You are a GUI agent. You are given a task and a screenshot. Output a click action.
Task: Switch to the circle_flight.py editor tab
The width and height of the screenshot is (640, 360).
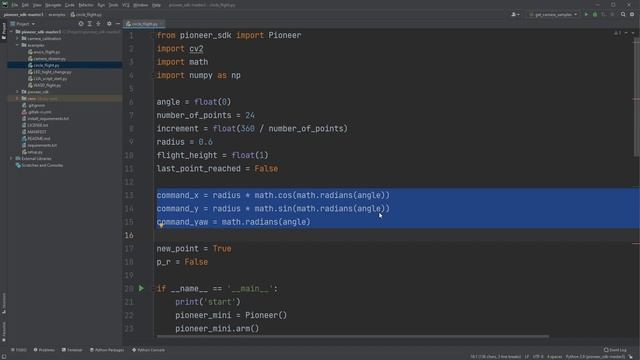click(144, 24)
